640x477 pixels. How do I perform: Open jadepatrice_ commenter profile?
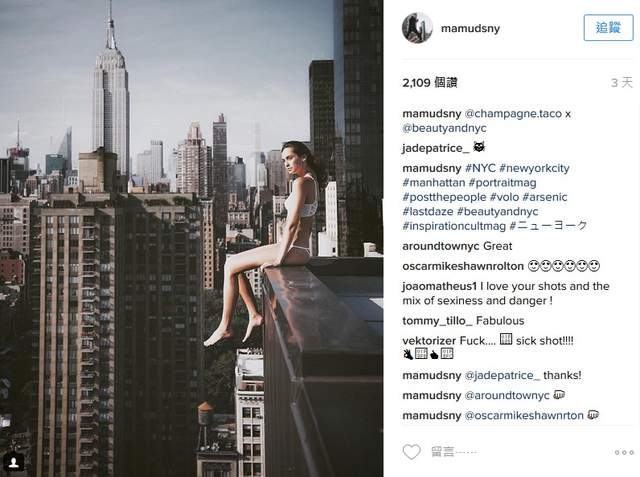pyautogui.click(x=436, y=148)
